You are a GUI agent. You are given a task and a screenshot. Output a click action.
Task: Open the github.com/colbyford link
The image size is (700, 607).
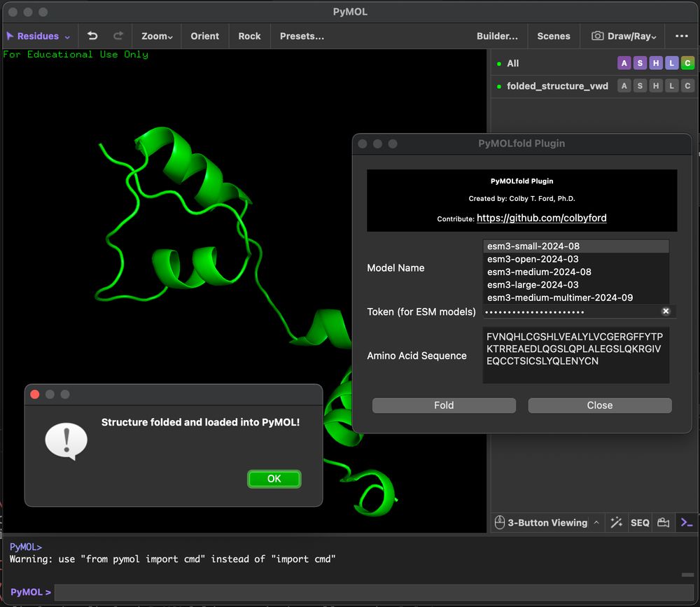542,218
